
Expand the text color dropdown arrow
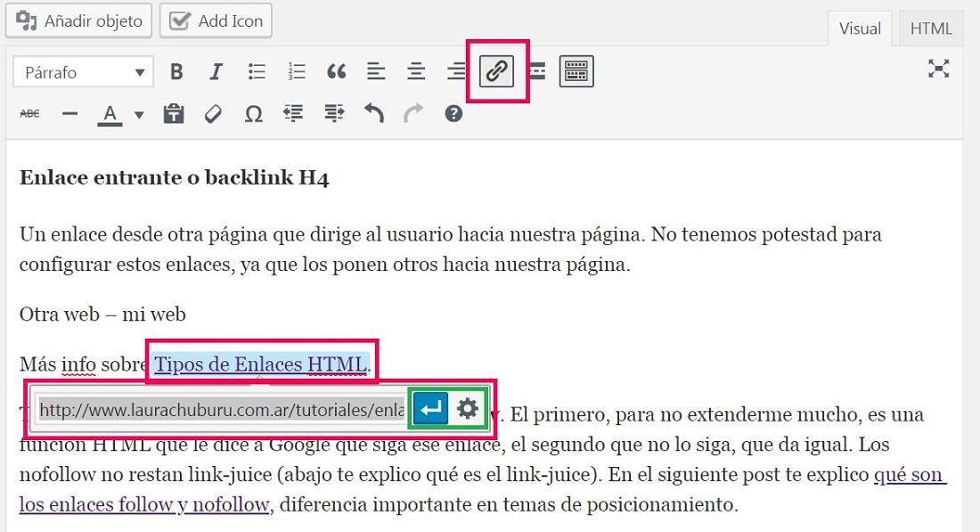click(x=139, y=113)
